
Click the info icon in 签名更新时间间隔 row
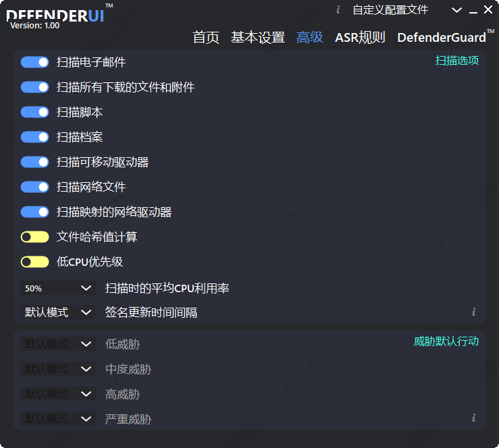[474, 312]
